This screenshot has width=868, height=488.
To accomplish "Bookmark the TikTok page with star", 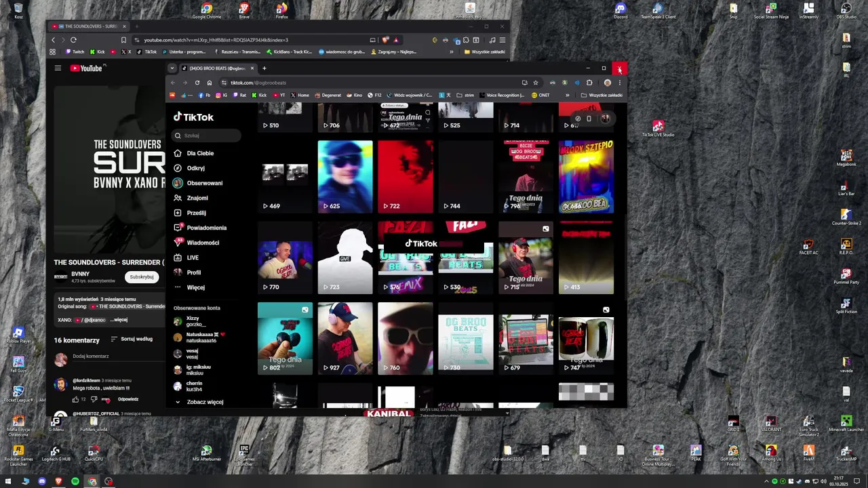I will [x=535, y=83].
